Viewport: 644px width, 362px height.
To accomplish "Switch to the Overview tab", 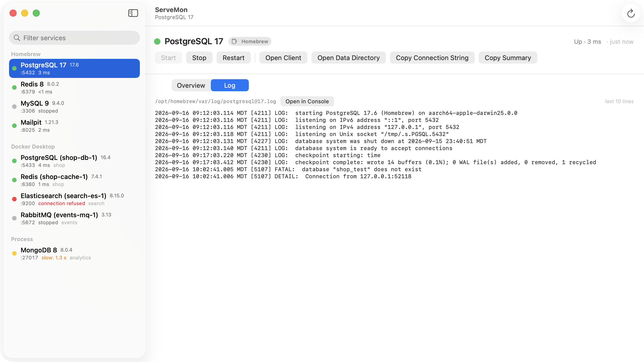I will pyautogui.click(x=191, y=85).
